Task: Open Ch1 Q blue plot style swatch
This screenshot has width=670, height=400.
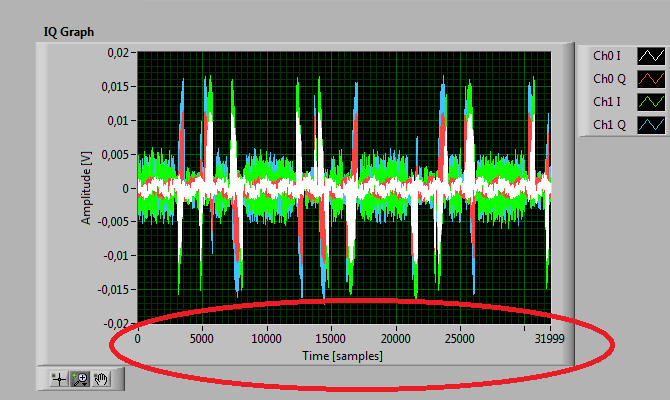Action: pos(651,125)
